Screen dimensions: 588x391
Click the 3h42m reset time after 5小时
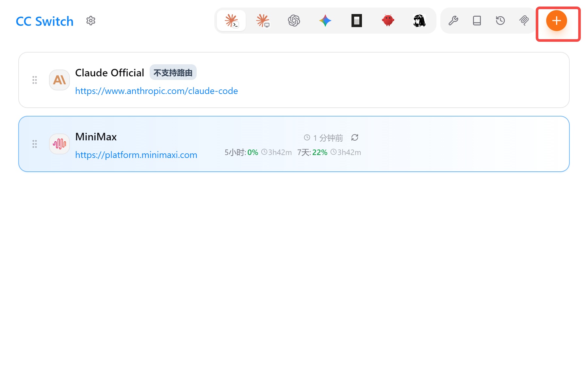(x=280, y=152)
